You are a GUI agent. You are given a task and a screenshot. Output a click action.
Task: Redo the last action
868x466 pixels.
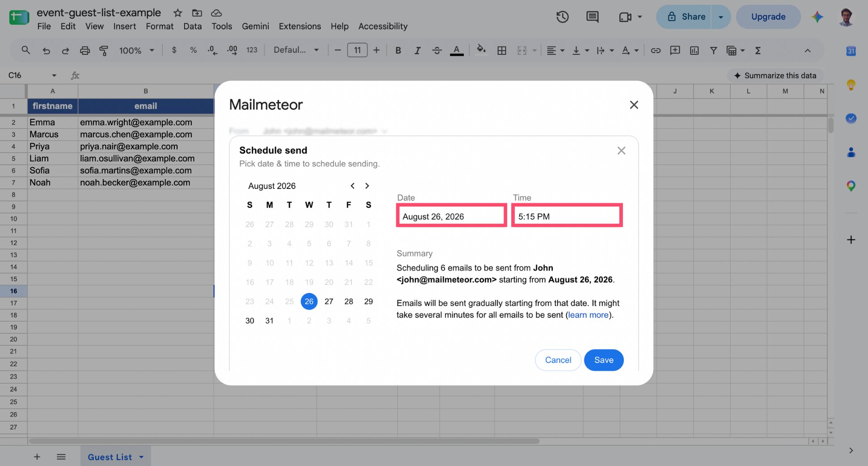[x=65, y=50]
